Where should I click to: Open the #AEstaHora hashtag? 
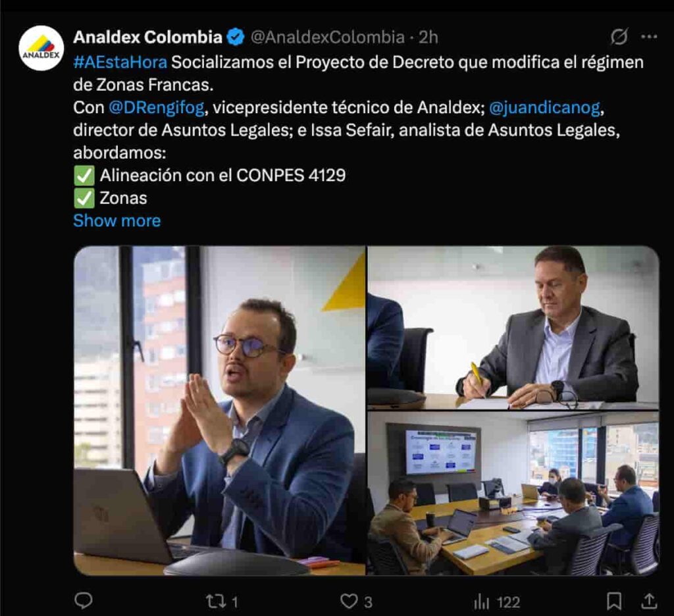pos(120,63)
